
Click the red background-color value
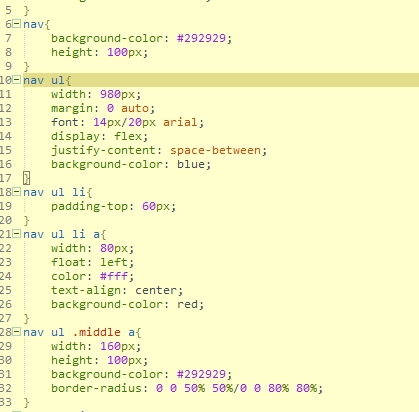pyautogui.click(x=187, y=304)
